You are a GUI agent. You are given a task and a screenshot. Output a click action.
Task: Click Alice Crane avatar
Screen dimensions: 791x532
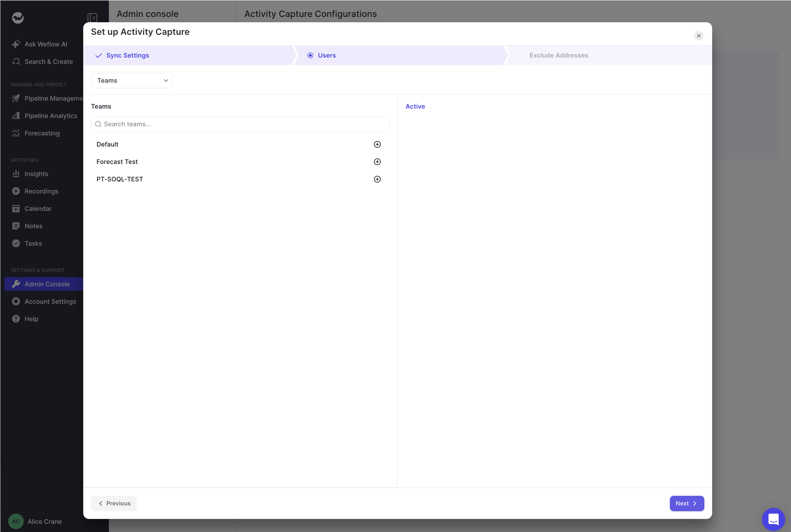[x=16, y=522]
